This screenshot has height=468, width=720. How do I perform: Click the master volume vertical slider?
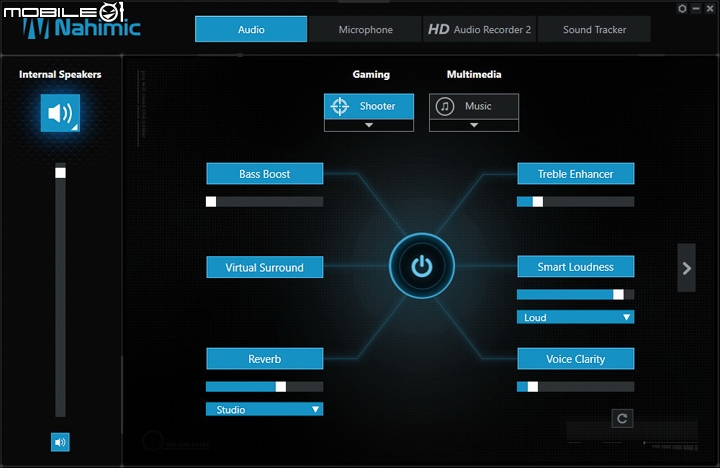coord(60,290)
